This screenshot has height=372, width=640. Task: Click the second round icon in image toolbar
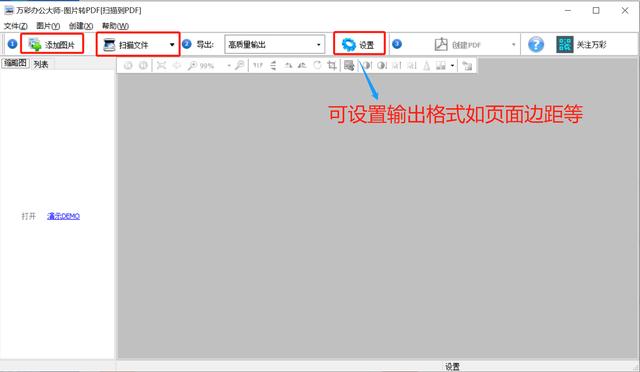pos(143,65)
